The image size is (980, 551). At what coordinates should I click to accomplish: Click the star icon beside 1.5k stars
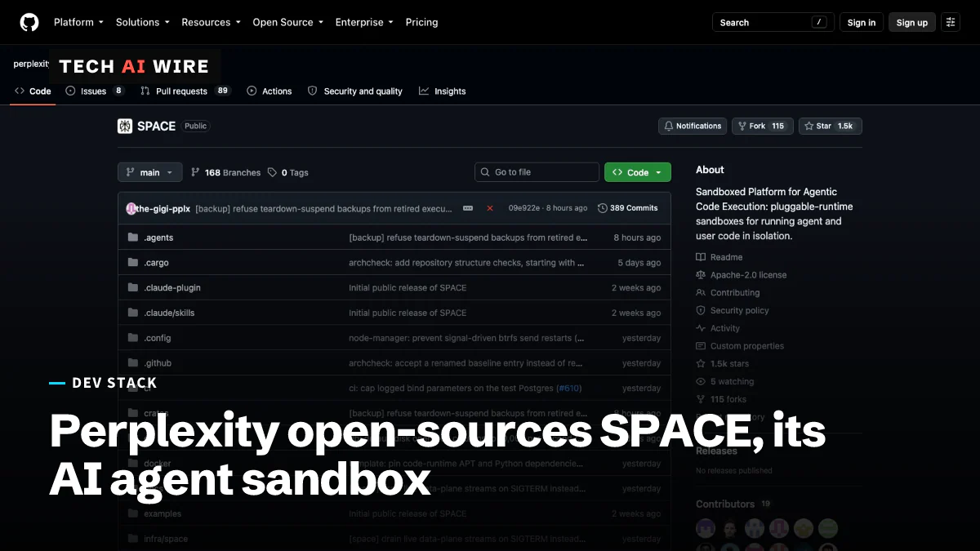pos(701,364)
